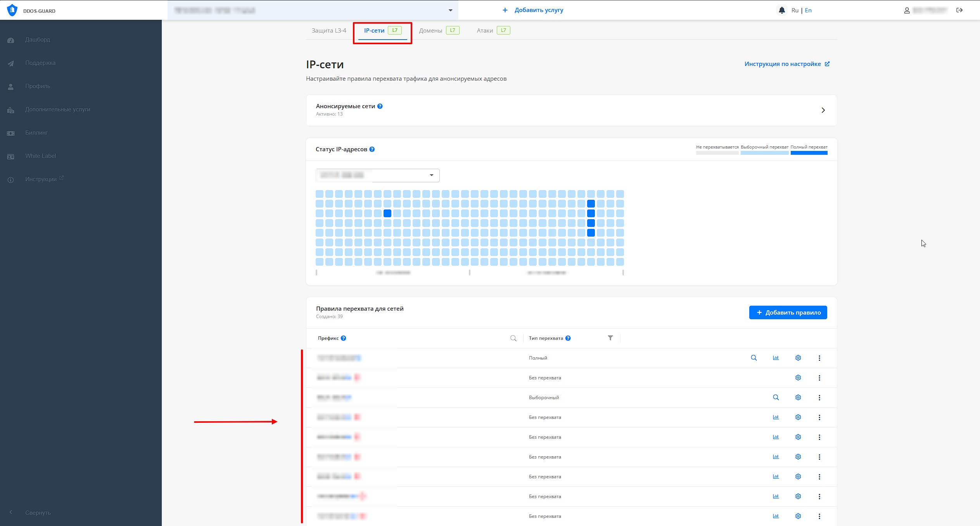Open the Тип перехвата filter funnel
The width and height of the screenshot is (980, 526).
610,338
